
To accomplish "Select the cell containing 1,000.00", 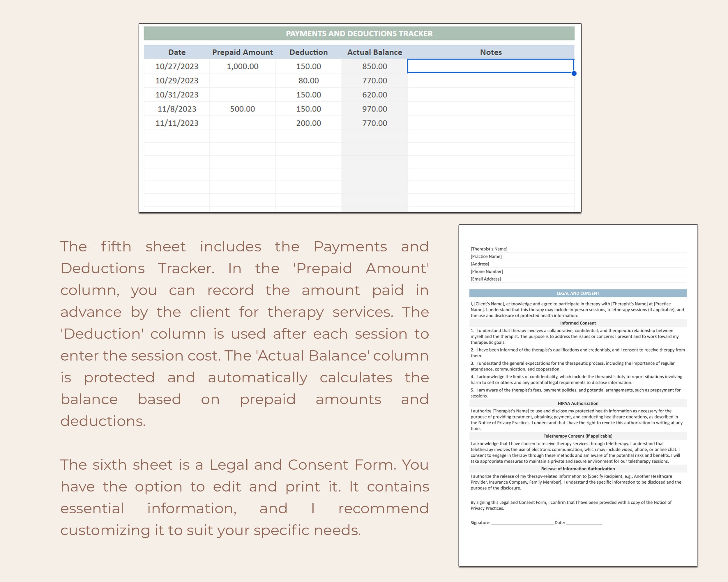I will coord(243,66).
